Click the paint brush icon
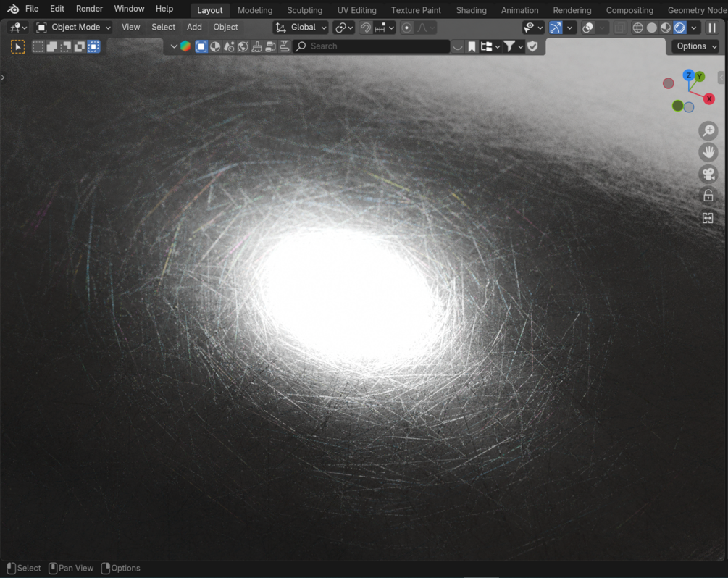 [256, 46]
